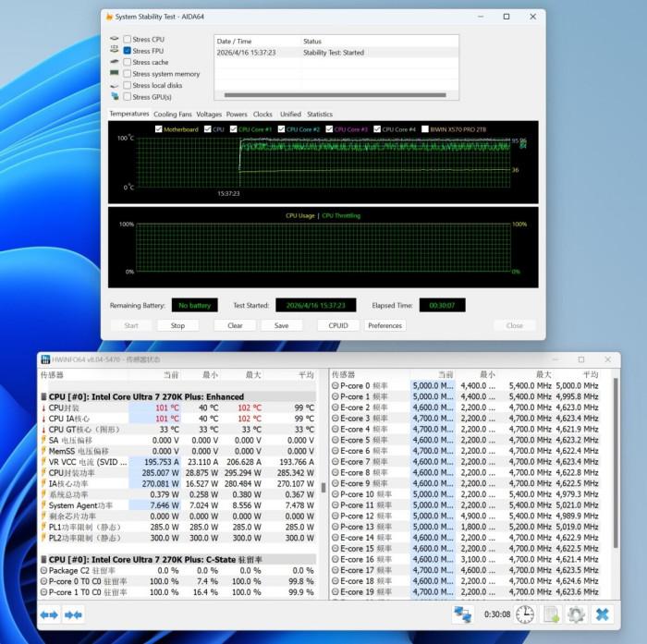Click the AIDA64 flame icon in the title bar
Image resolution: width=647 pixels, height=644 pixels.
coord(111,17)
